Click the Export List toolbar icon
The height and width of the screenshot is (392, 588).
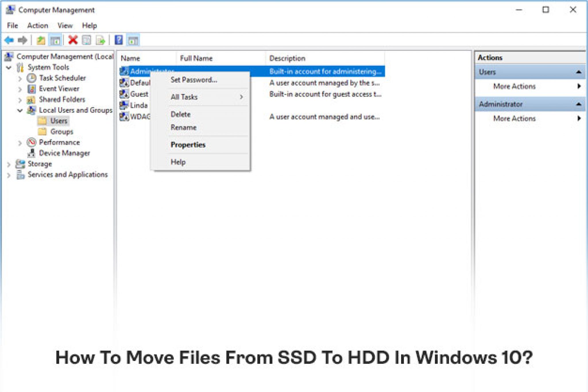tap(100, 40)
